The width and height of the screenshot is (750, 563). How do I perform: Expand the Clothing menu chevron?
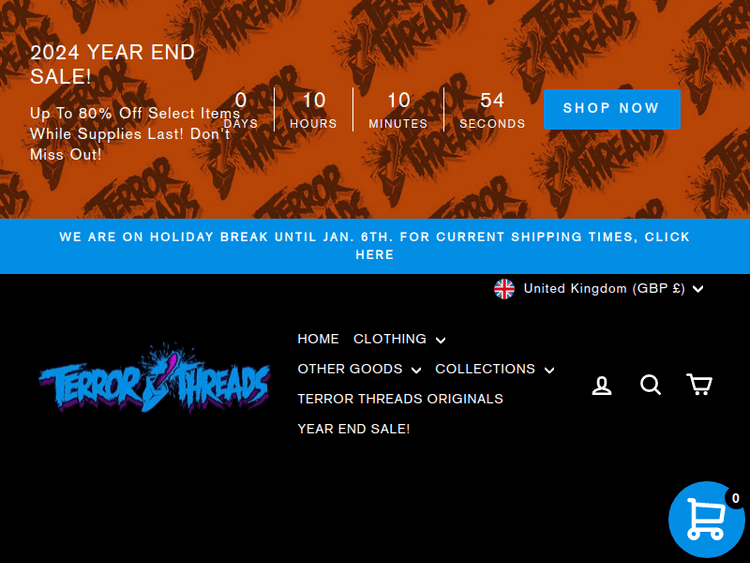point(441,340)
